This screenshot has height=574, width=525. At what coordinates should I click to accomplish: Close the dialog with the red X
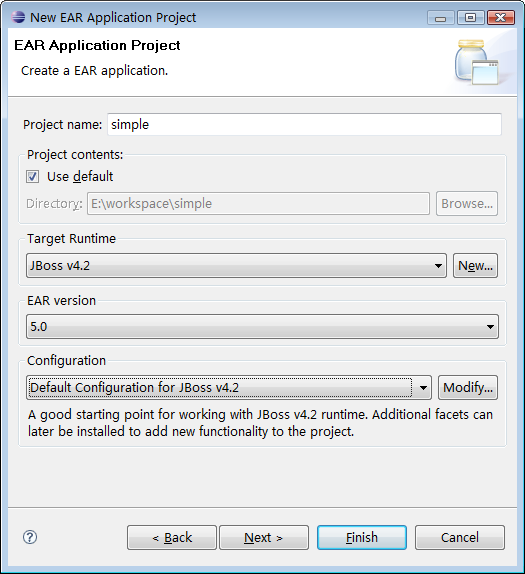[x=501, y=18]
